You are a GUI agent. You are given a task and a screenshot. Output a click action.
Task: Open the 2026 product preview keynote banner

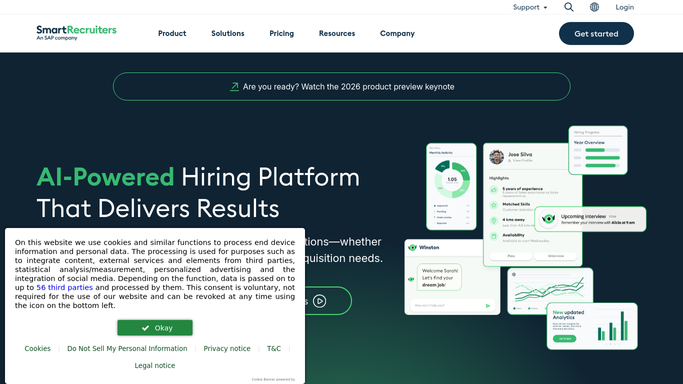342,87
